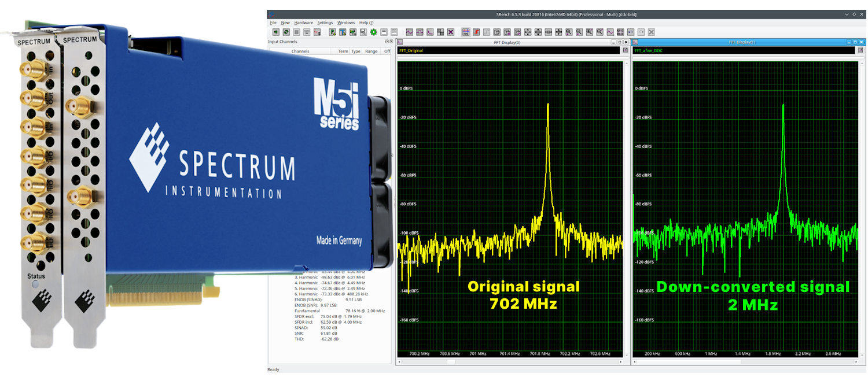Trigger manually using the Force Trigger icon
This screenshot has height=381, width=868.
(307, 33)
